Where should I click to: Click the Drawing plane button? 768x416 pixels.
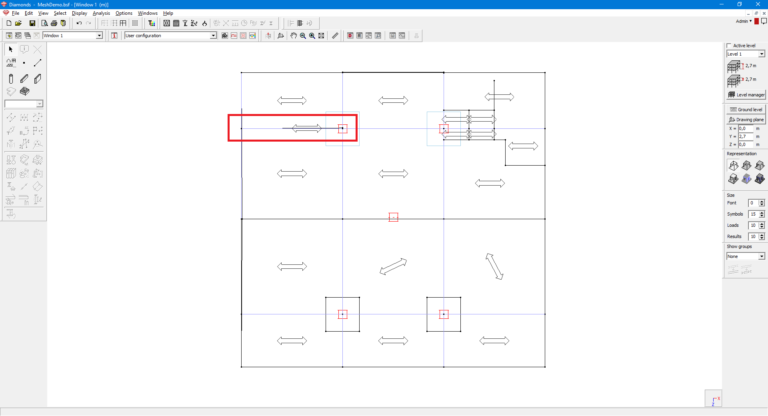745,120
